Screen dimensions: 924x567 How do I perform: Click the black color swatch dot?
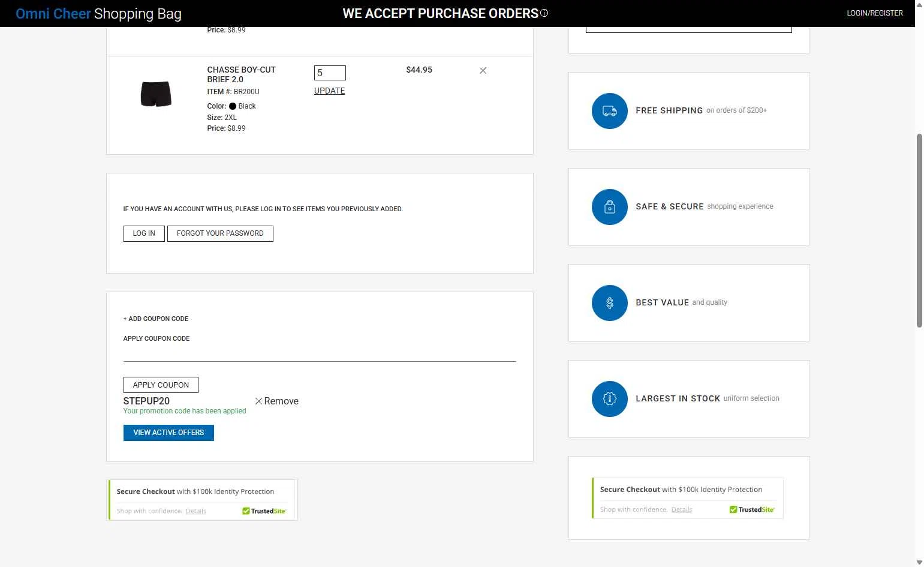point(233,106)
